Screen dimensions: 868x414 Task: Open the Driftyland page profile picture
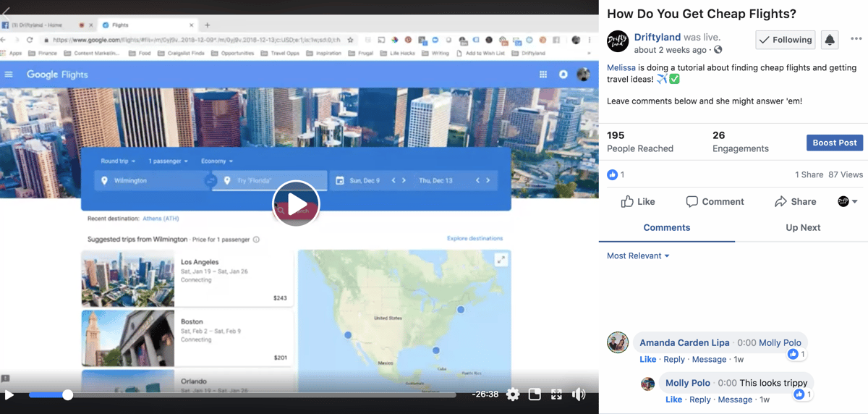(x=617, y=42)
